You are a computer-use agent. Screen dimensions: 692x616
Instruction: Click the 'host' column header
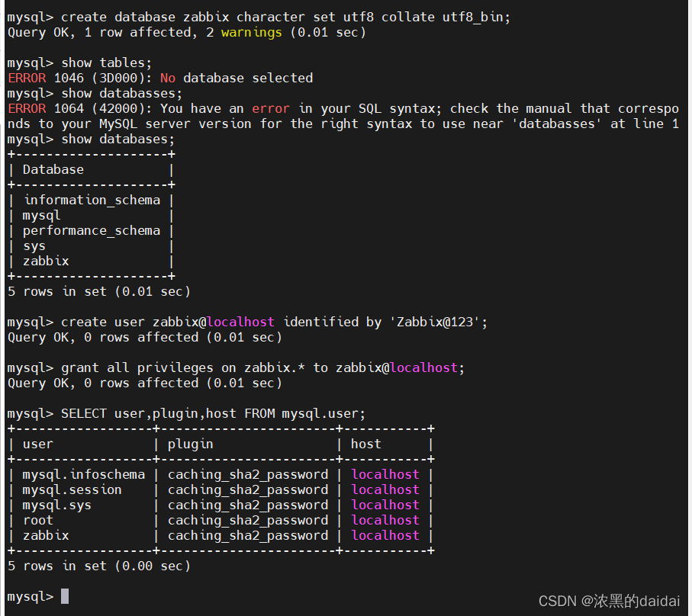pos(365,444)
